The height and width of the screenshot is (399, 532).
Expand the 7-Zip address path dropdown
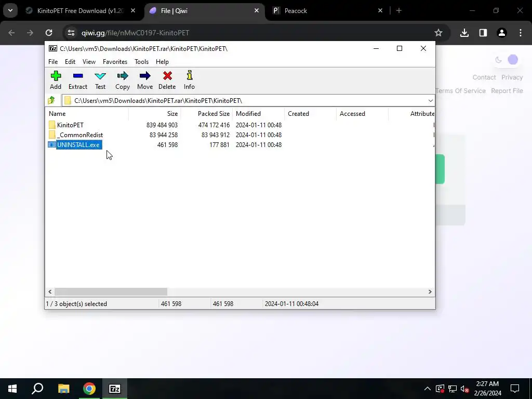(430, 101)
